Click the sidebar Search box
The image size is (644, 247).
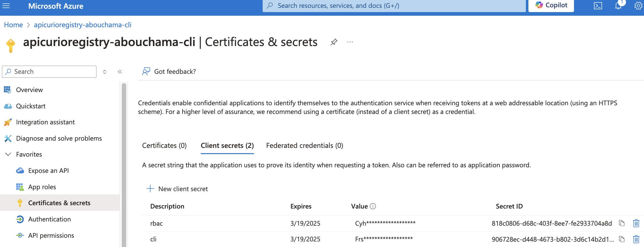click(49, 72)
